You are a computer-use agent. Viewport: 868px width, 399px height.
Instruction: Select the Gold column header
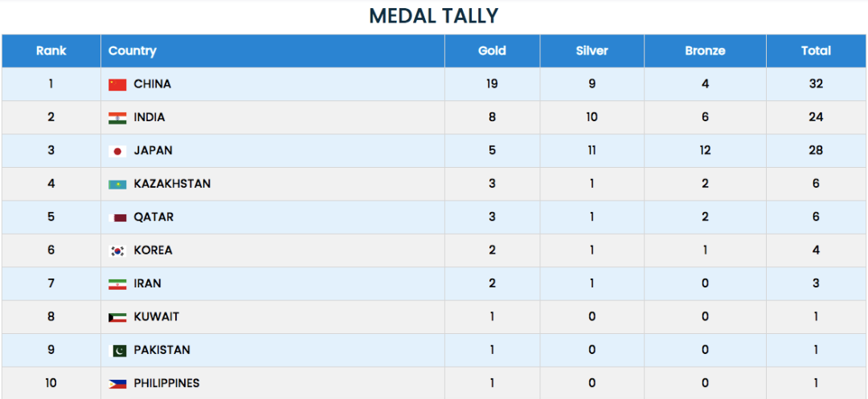(492, 51)
